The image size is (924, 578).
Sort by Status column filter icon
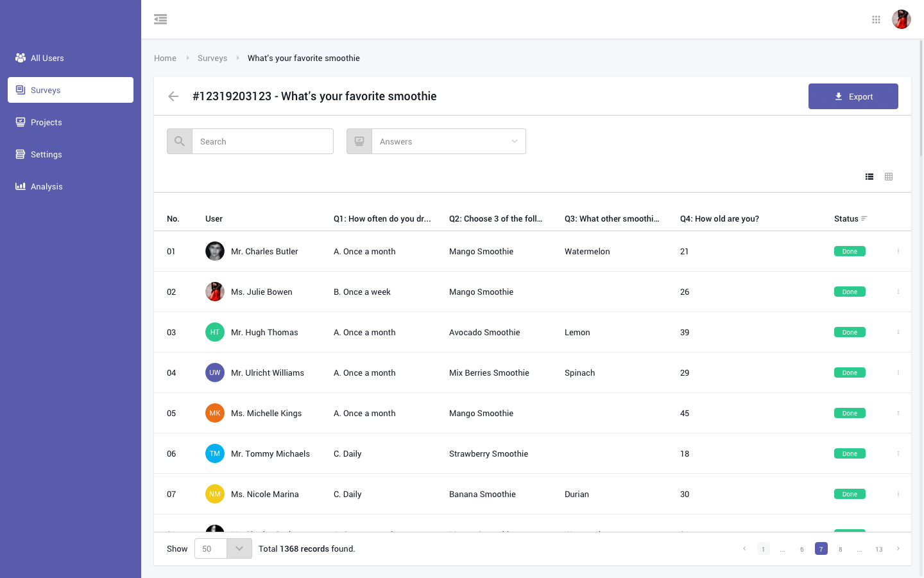click(864, 219)
